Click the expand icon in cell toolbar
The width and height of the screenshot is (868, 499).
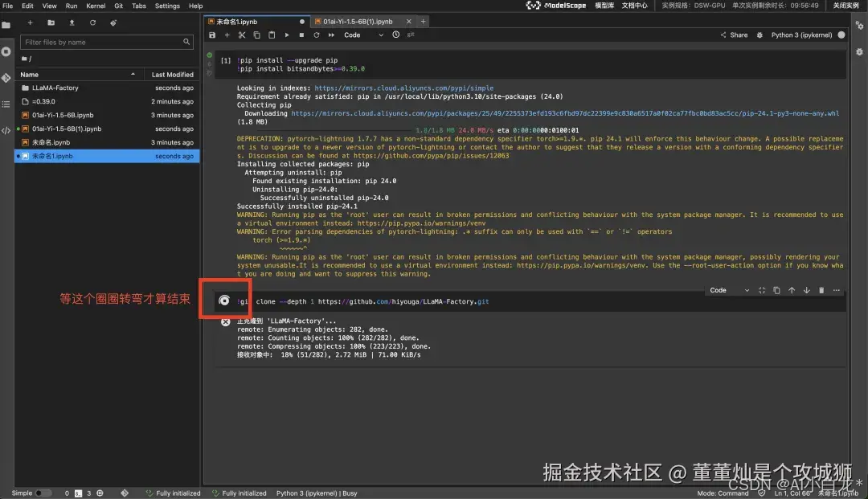pos(762,290)
